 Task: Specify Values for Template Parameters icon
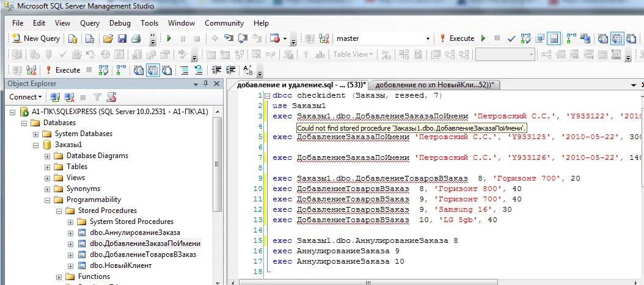[x=247, y=70]
